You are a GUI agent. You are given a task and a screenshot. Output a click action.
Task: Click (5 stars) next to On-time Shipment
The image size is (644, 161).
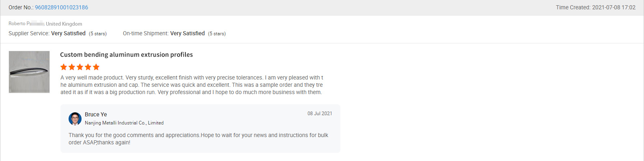point(217,34)
